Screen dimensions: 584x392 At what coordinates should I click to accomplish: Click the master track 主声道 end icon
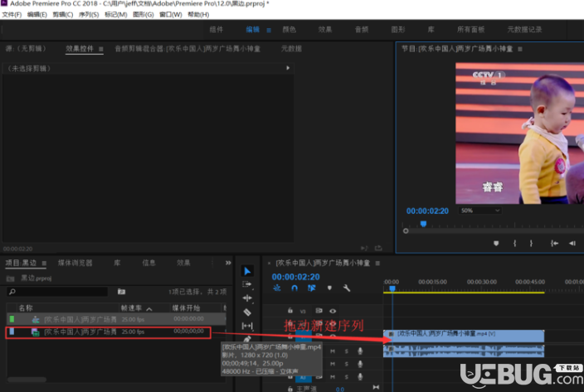[376, 387]
